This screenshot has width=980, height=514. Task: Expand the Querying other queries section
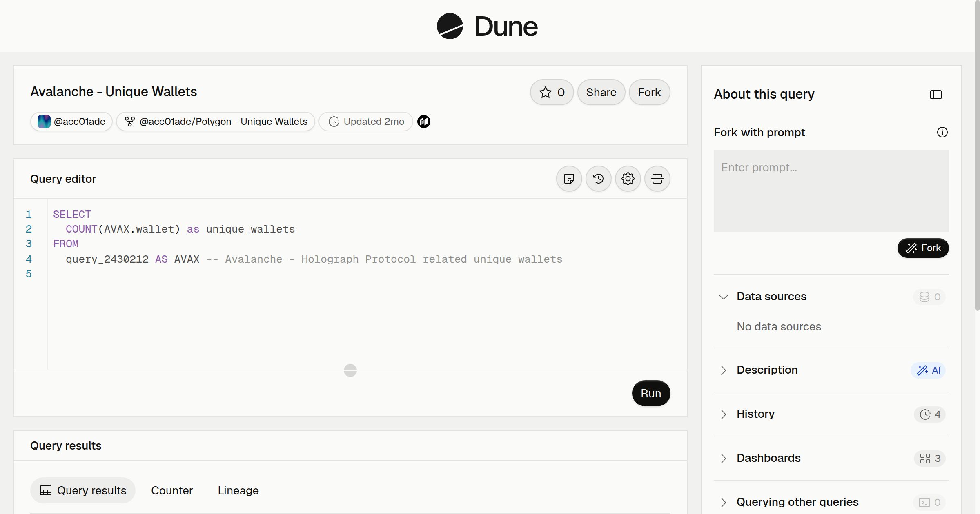tap(724, 502)
